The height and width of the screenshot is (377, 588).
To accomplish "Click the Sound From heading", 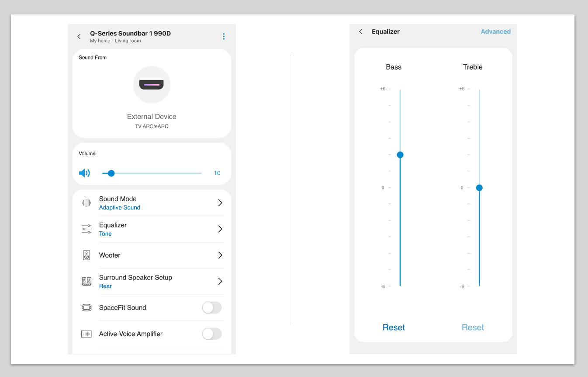I will click(x=93, y=57).
